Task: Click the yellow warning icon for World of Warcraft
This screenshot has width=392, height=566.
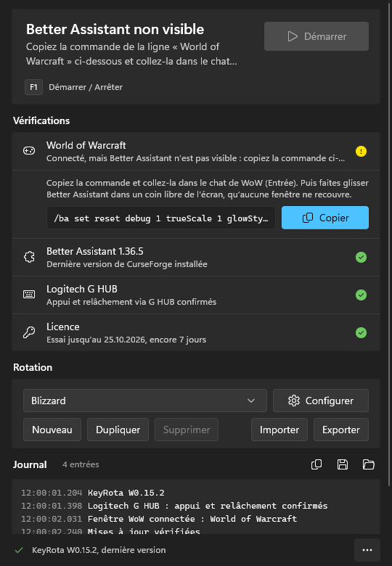Action: [x=361, y=151]
